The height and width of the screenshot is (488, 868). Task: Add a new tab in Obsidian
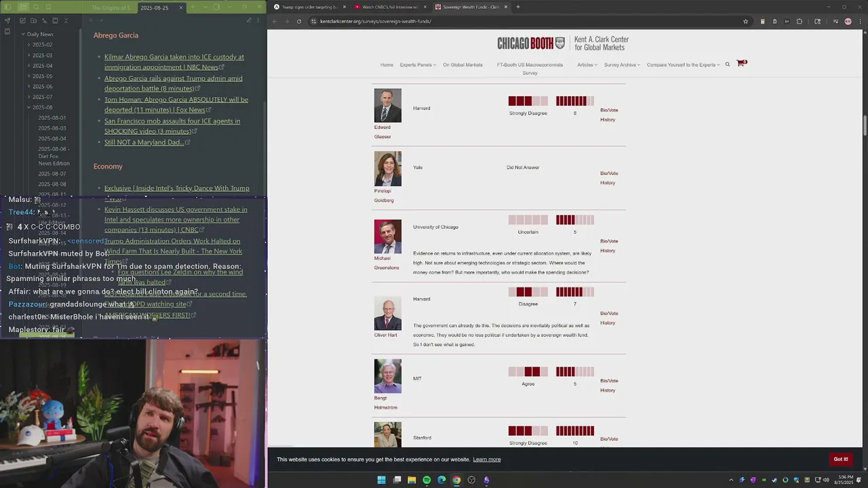tap(193, 7)
